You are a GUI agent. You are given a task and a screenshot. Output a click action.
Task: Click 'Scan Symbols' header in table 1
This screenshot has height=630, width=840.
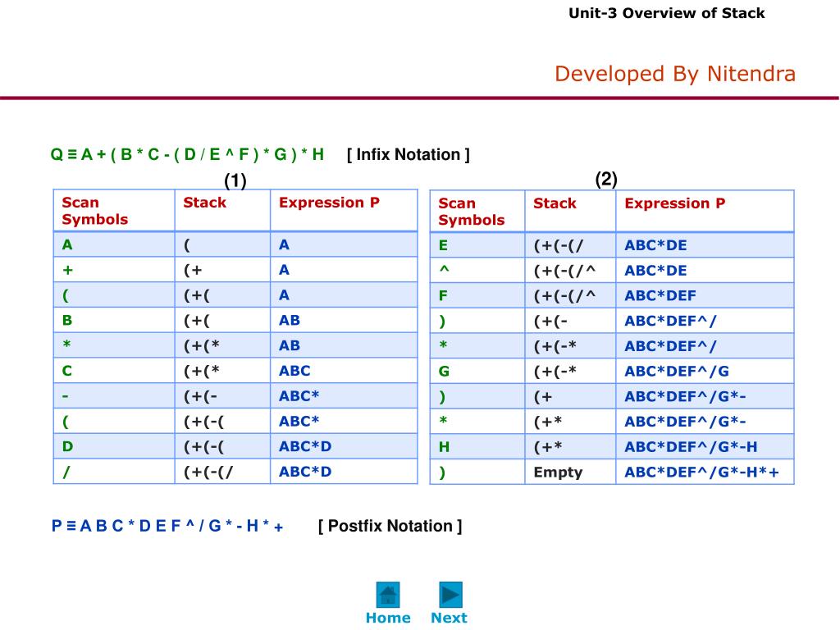95,211
